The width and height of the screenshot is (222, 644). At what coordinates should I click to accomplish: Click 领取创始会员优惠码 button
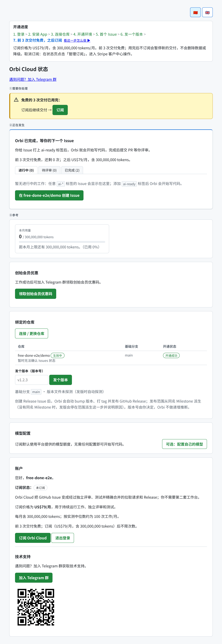[35, 294]
